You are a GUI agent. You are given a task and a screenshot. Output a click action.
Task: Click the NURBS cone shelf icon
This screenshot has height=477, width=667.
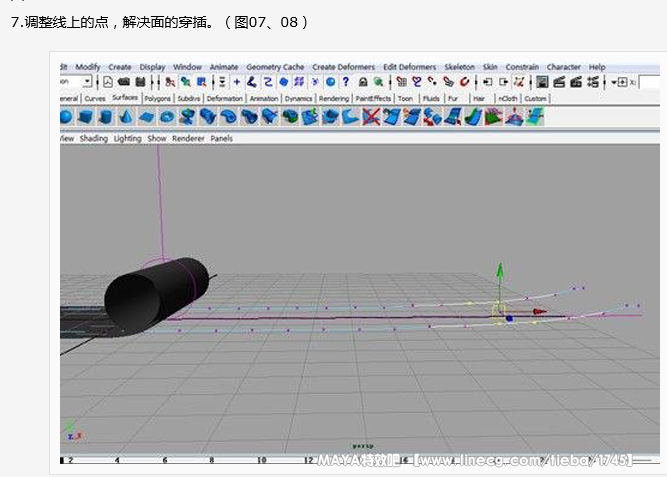click(x=125, y=117)
